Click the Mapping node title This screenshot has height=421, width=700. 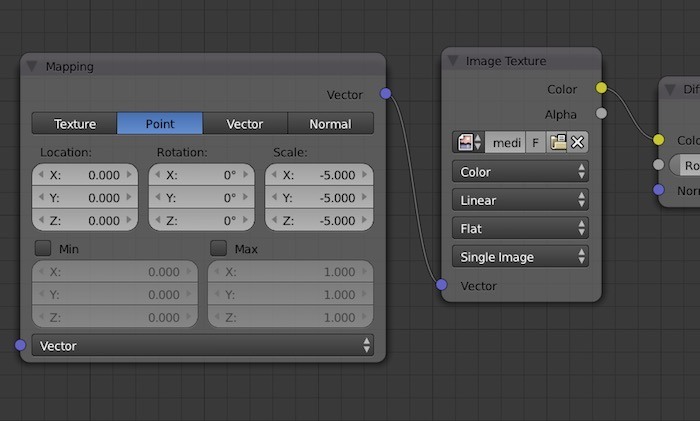click(70, 67)
